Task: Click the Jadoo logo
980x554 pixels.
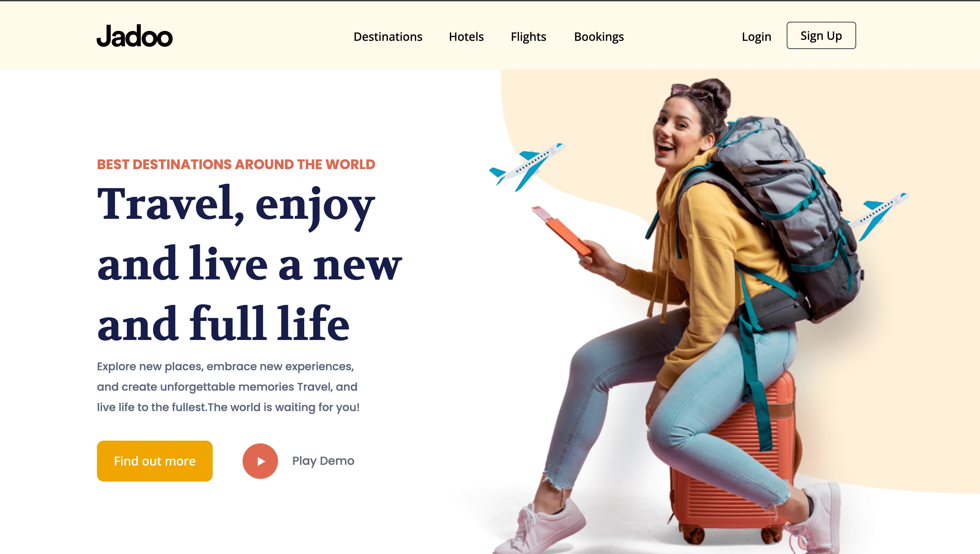Action: [x=135, y=36]
